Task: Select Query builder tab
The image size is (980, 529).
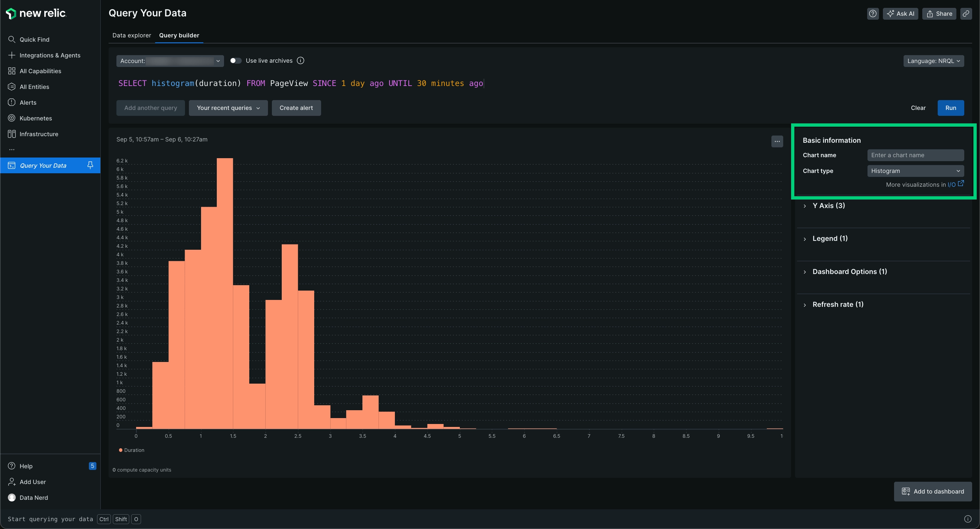Action: point(179,35)
